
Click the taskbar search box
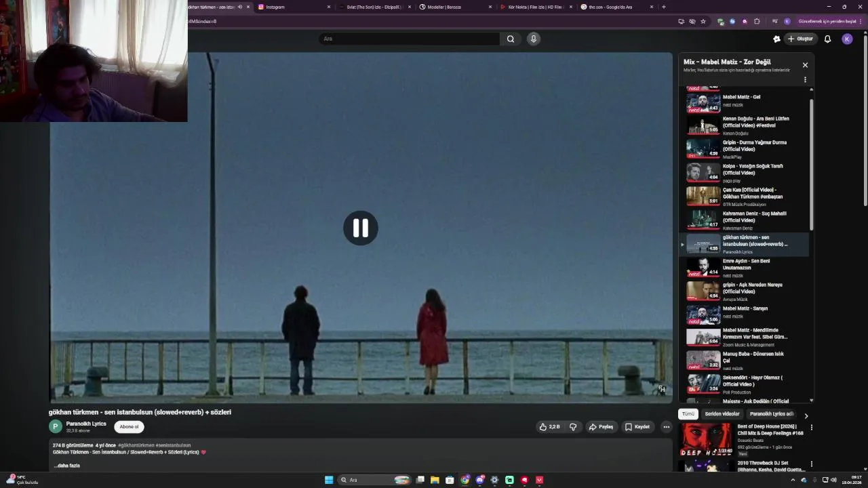pos(374,480)
